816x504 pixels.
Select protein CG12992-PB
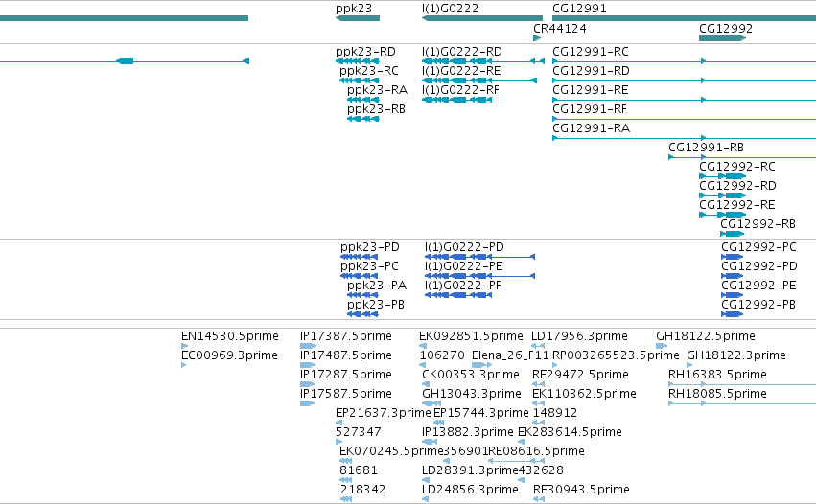point(733,314)
